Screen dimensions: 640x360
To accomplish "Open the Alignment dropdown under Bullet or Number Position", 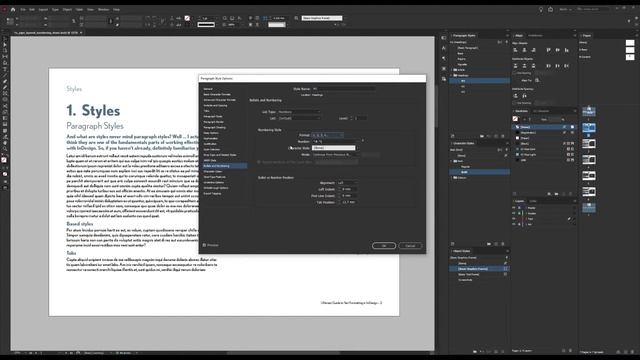I will pyautogui.click(x=347, y=183).
